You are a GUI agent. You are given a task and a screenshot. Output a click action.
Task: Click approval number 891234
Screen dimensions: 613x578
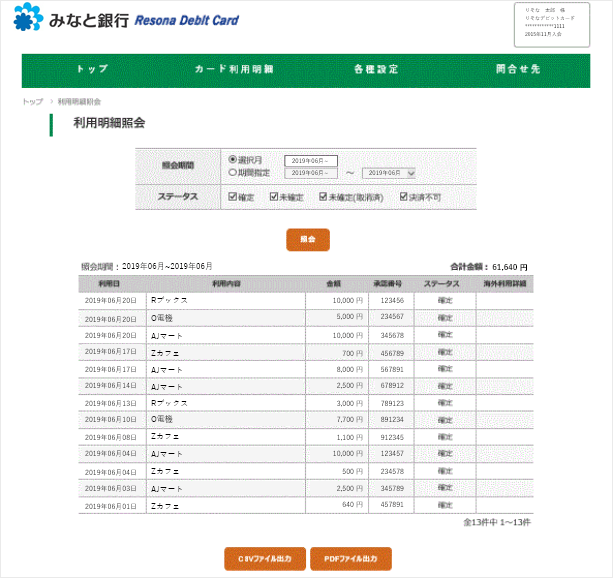coord(392,420)
